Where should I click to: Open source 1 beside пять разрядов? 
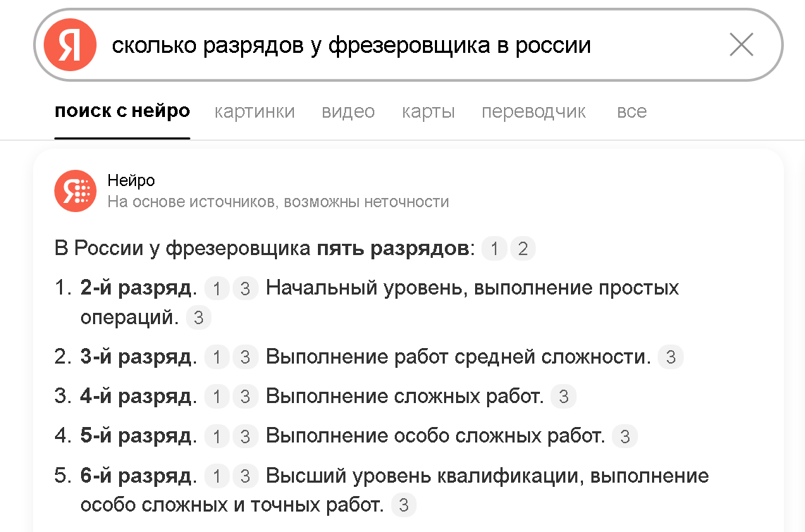point(495,249)
